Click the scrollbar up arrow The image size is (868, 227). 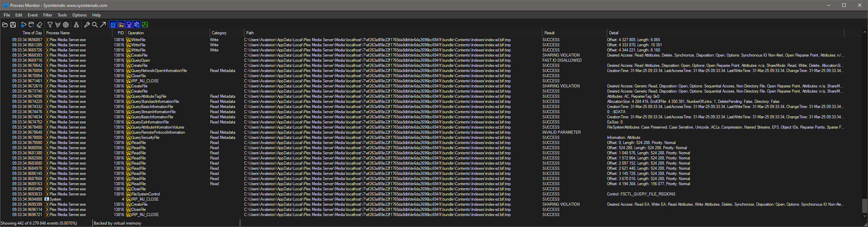click(865, 32)
